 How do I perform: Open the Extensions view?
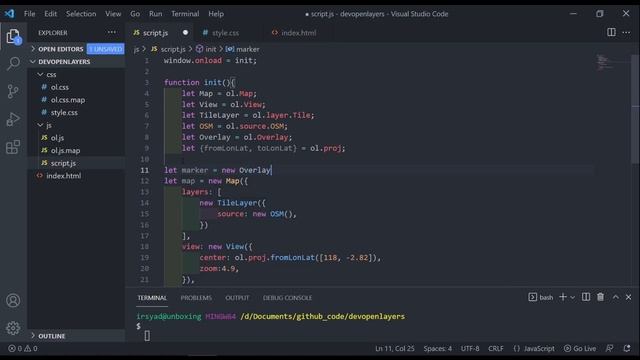click(x=13, y=147)
